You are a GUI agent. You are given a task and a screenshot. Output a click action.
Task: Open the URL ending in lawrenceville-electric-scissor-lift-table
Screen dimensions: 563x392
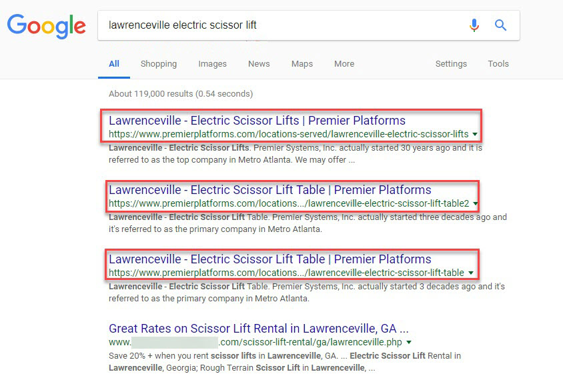(x=287, y=273)
